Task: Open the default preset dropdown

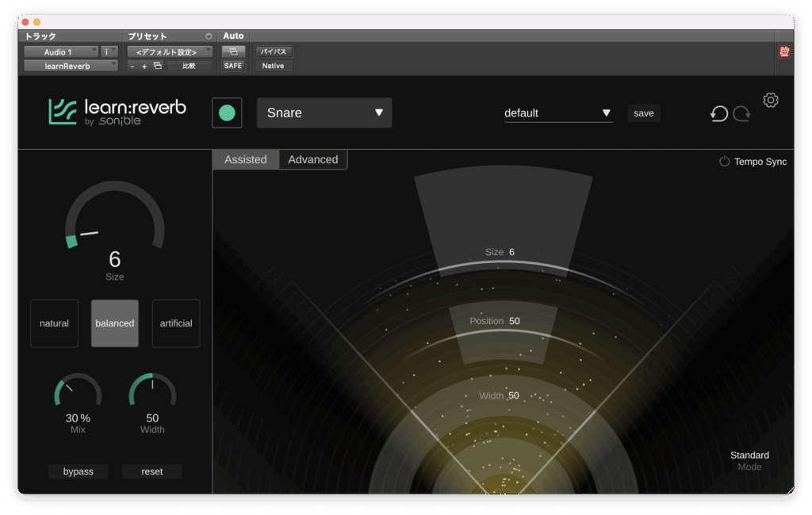Action: pyautogui.click(x=558, y=113)
